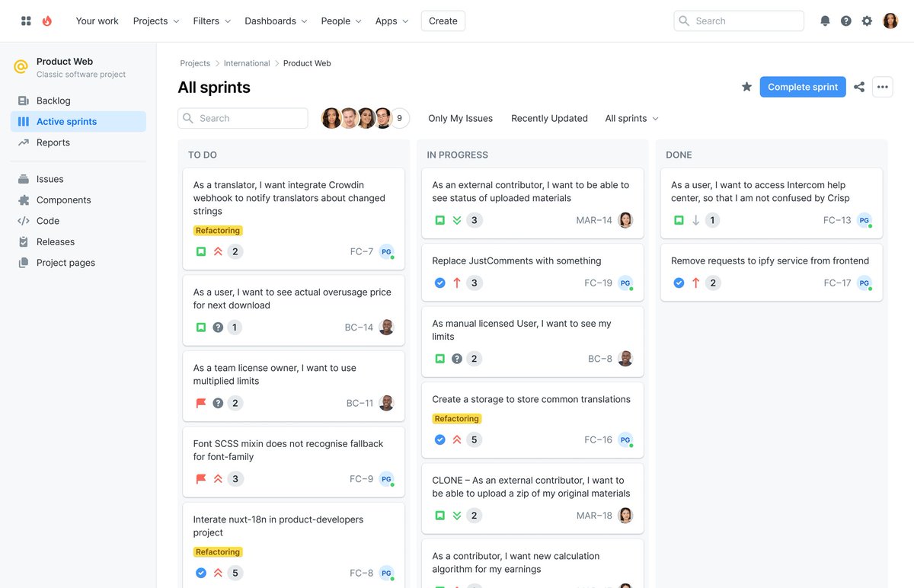Click low priority chevrons on MAR-14
The height and width of the screenshot is (588, 914).
pos(457,221)
